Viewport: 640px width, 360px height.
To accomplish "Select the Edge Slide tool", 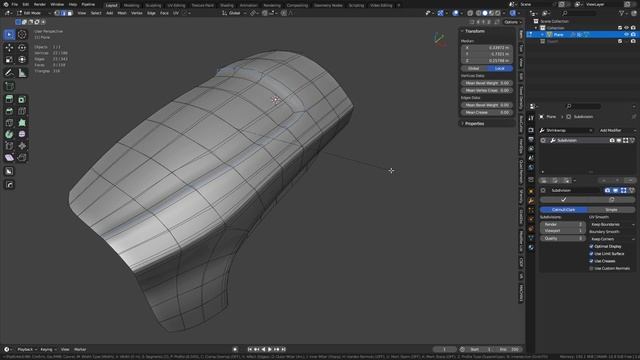I will point(9,146).
